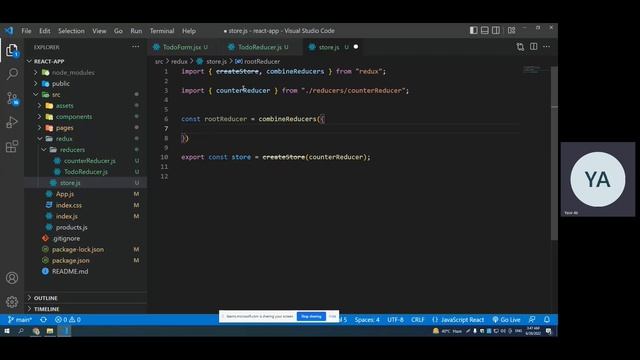Open feedback icon in status bar
The image size is (640, 360).
[x=532, y=320]
